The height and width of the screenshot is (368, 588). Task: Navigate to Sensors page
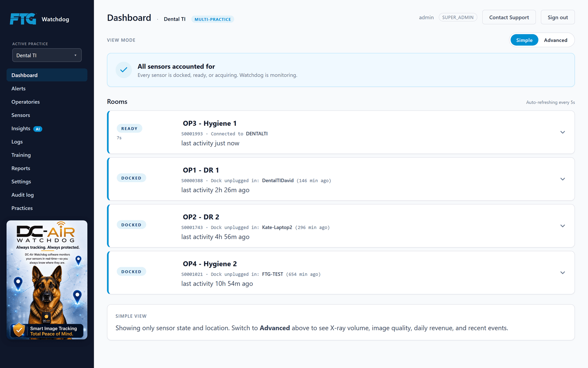[x=47, y=115]
